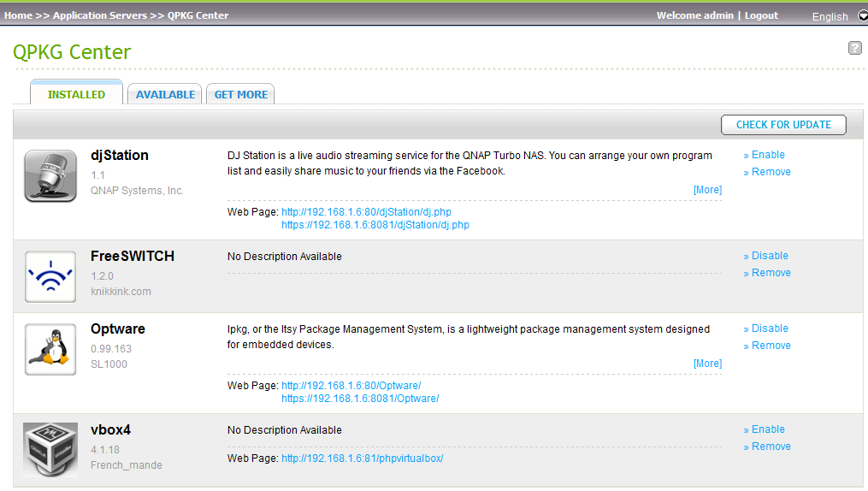The width and height of the screenshot is (868, 491).
Task: Click the CHECK FOR UPDATE button
Action: click(x=783, y=125)
